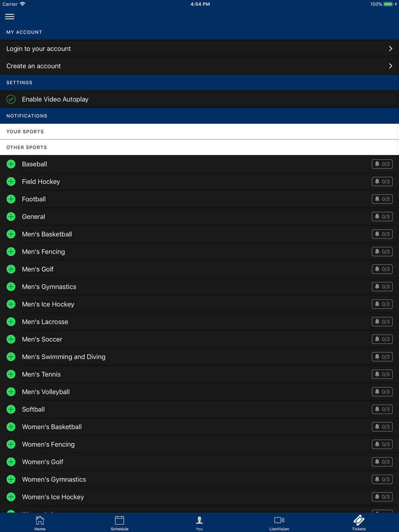This screenshot has width=399, height=532.
Task: Select Enable Video Autoplay label
Action: tap(55, 99)
